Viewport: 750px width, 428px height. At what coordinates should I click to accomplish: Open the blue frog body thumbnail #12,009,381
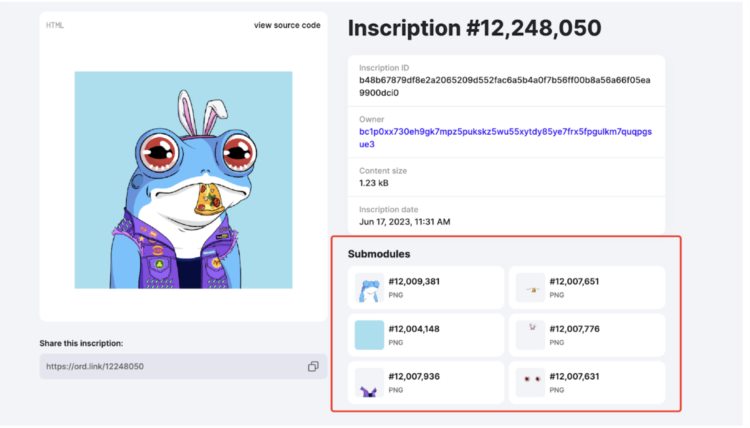[x=370, y=289]
